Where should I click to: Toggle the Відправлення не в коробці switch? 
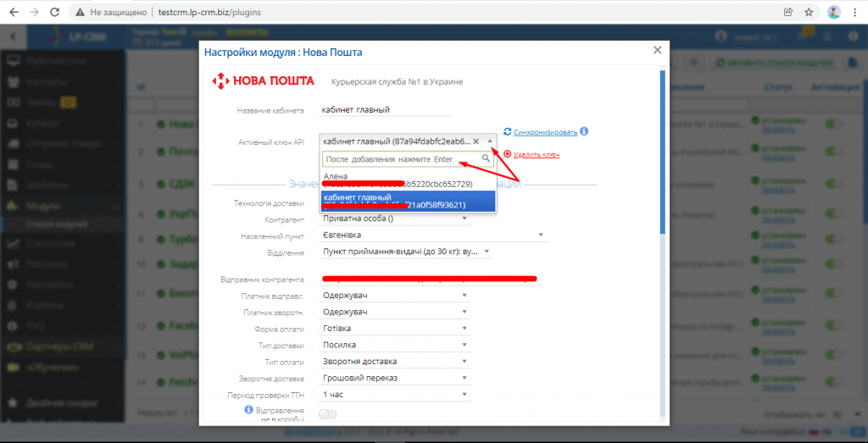327,414
